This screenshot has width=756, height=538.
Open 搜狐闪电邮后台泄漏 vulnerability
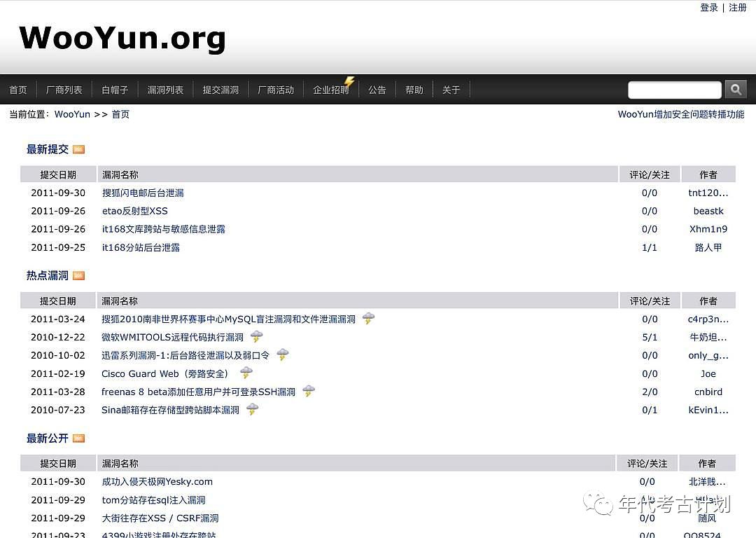click(143, 193)
